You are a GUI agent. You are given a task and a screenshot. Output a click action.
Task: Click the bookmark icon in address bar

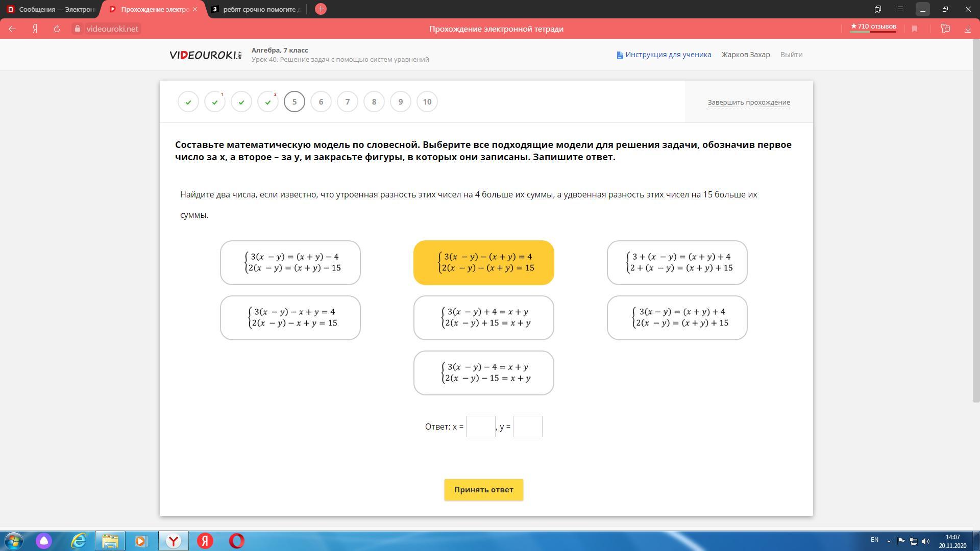(x=915, y=29)
